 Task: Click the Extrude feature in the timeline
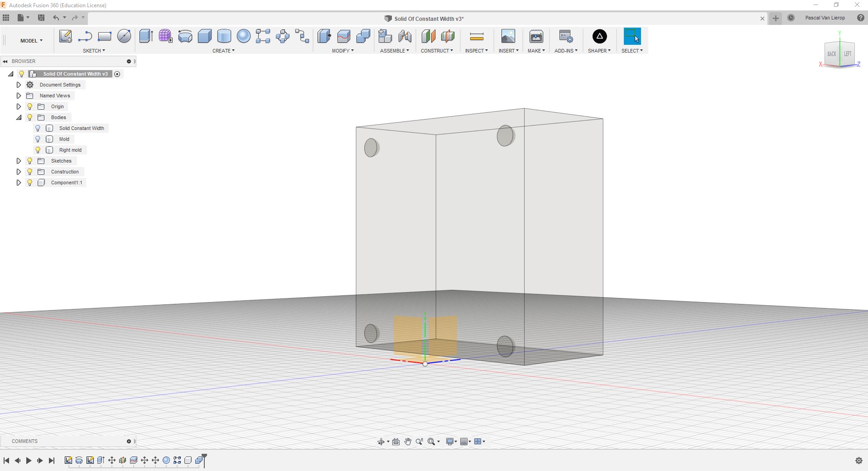(x=101, y=460)
